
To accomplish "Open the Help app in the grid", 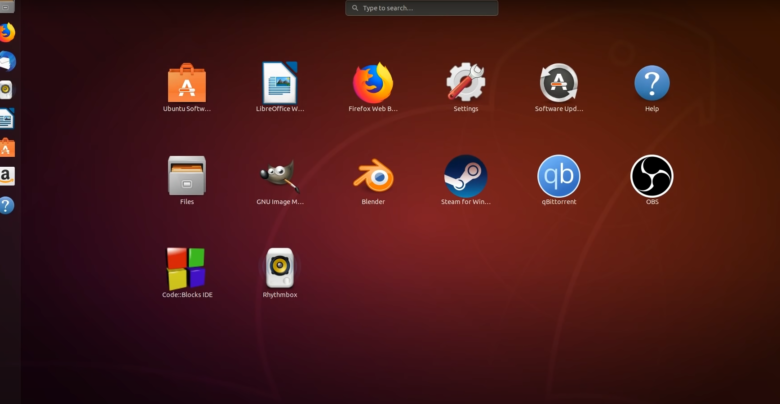I will (652, 83).
